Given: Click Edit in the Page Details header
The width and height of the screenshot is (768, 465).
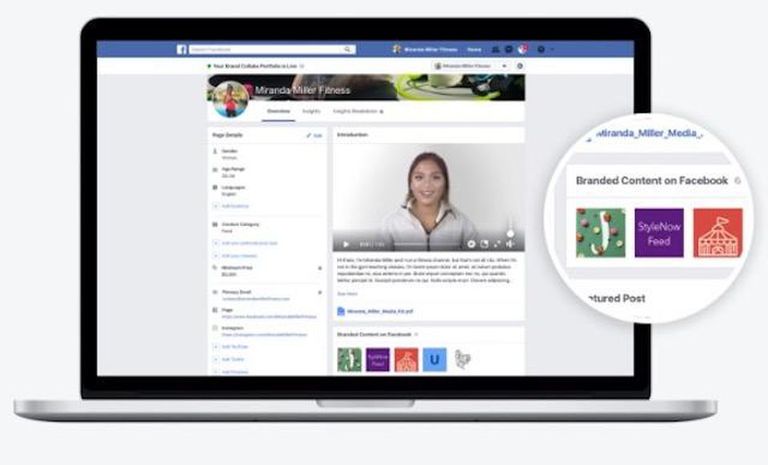Looking at the screenshot, I should tap(314, 135).
